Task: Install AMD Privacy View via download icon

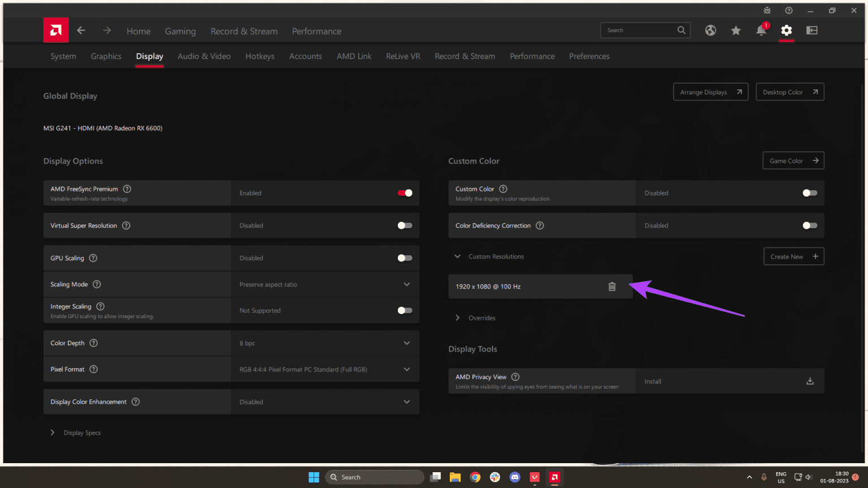Action: (x=810, y=381)
